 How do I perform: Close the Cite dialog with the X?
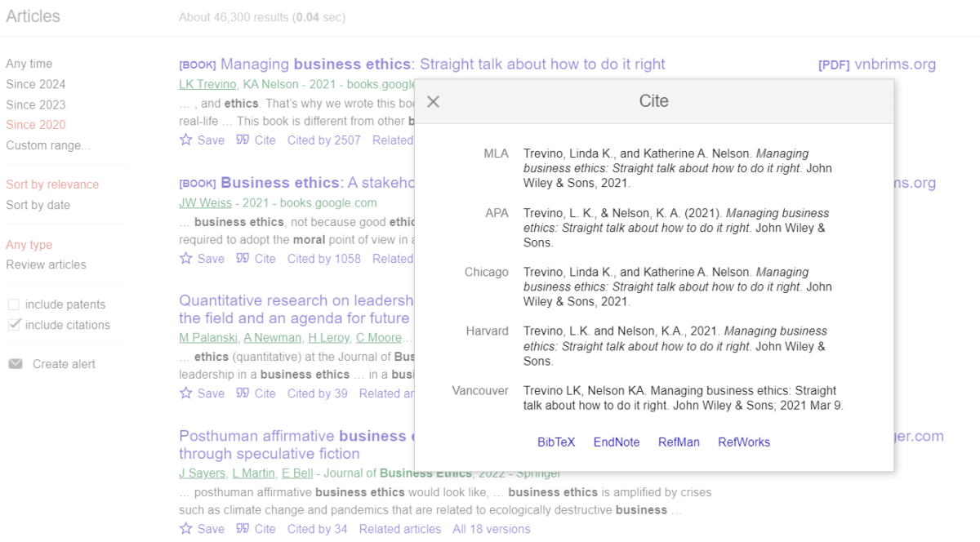(x=433, y=101)
